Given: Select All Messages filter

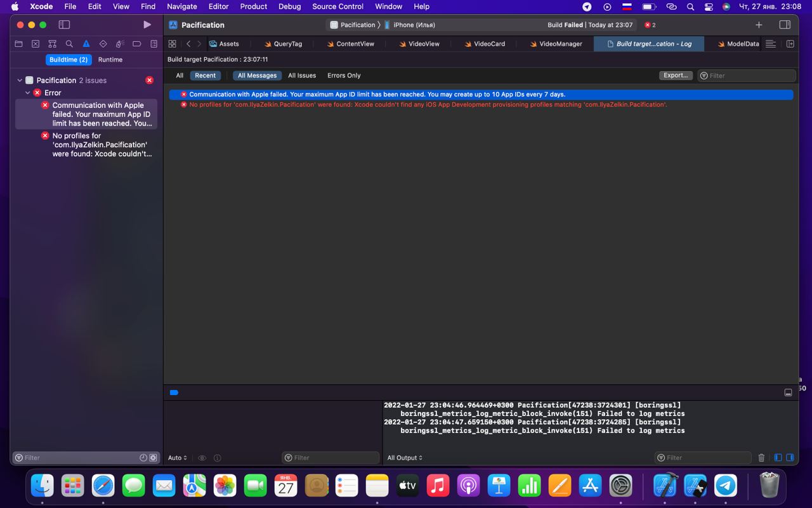Looking at the screenshot, I should pyautogui.click(x=257, y=76).
